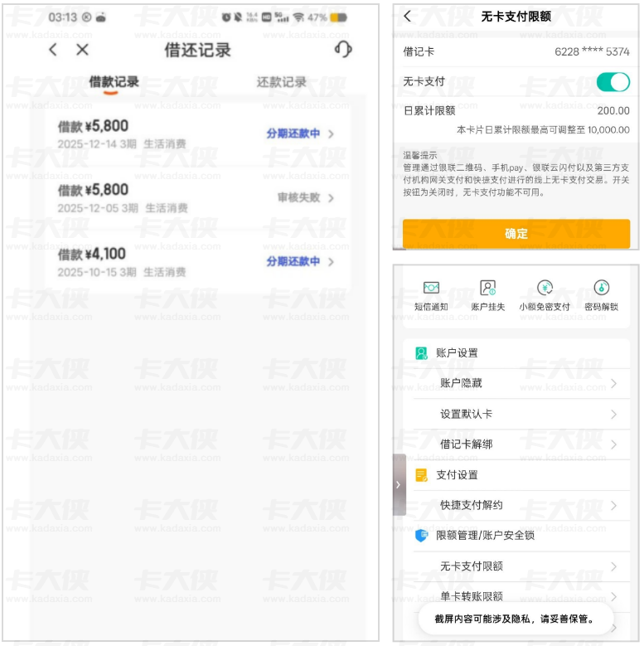Tap the back arrow in 借还记录 header
Viewport: 644px width, 646px height.
coord(53,50)
